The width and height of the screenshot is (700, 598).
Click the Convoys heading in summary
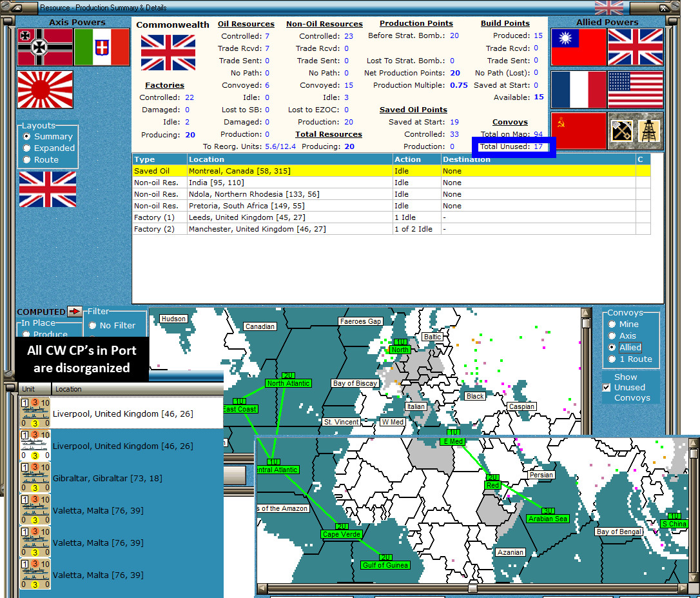[510, 122]
